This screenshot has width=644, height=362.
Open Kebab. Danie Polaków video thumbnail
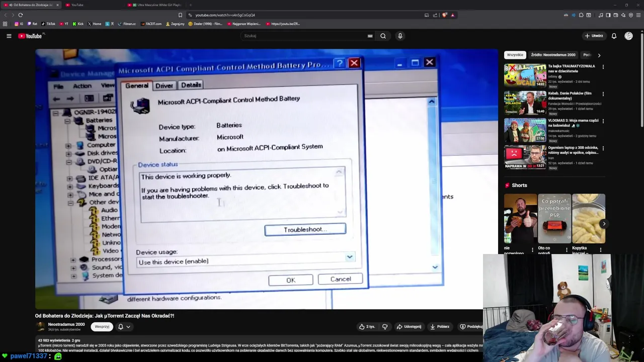click(x=525, y=103)
